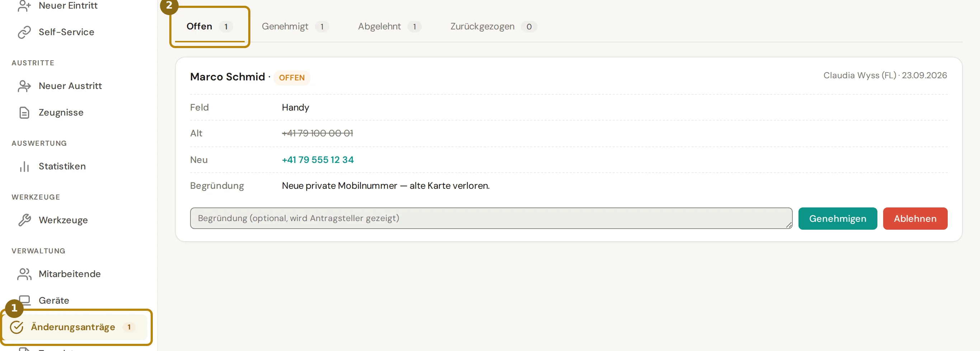
Task: Click the orange OFFEN status badge
Action: [x=292, y=78]
